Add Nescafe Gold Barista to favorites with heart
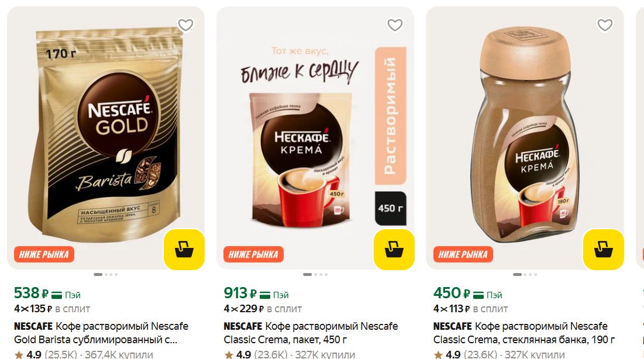Screen dimensions: 644x359 (185, 25)
